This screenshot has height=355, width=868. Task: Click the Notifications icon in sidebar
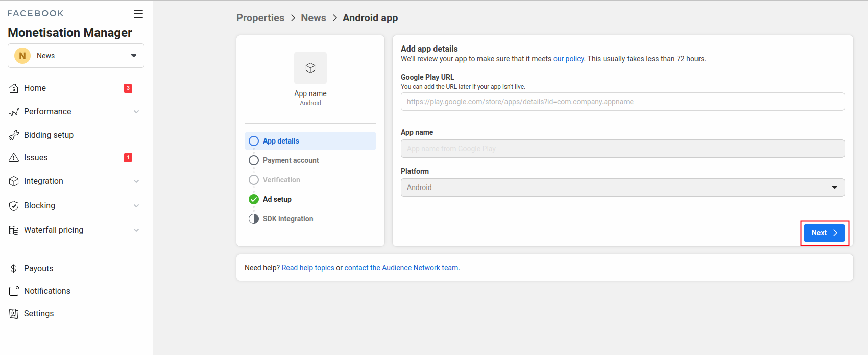14,291
